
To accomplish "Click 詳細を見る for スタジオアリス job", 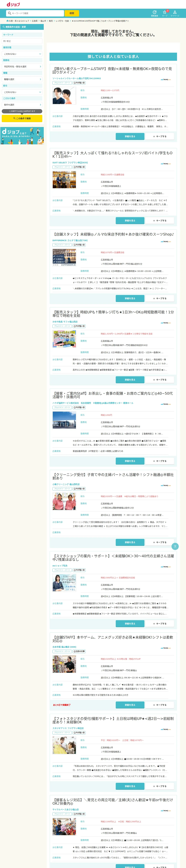I will [x=130, y=786].
